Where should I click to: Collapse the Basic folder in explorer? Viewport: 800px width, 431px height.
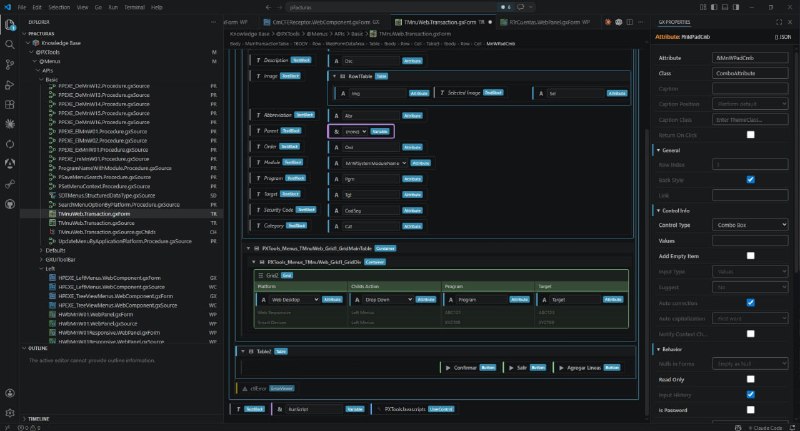(x=42, y=80)
